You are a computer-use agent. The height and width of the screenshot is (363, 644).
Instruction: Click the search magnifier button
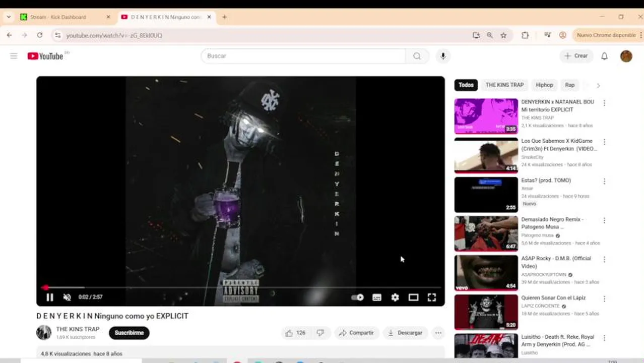(x=417, y=56)
